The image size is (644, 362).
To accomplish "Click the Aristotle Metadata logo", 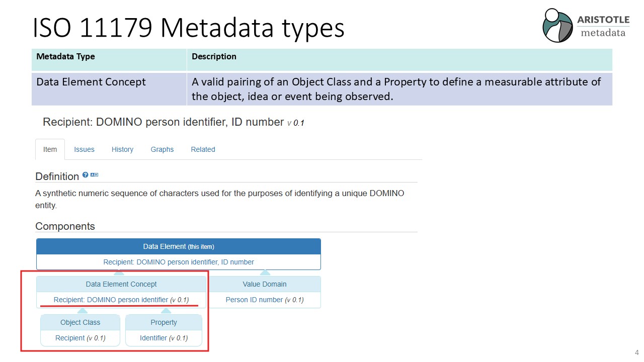I will click(x=586, y=25).
